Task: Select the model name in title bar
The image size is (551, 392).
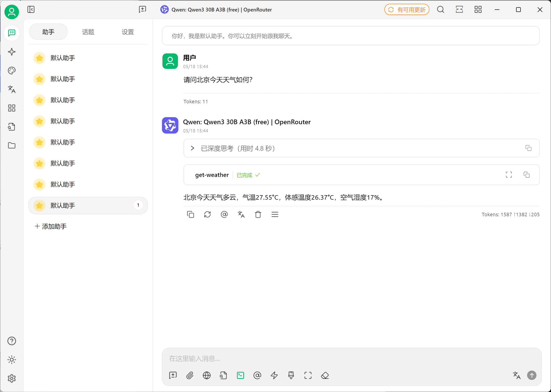Action: coord(221,10)
